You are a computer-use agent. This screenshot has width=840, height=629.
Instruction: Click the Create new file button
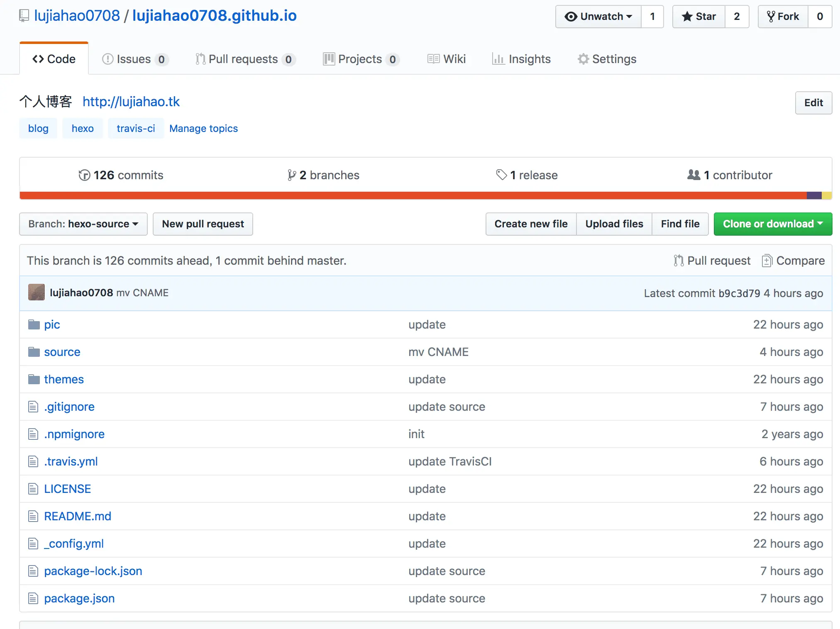[531, 224]
